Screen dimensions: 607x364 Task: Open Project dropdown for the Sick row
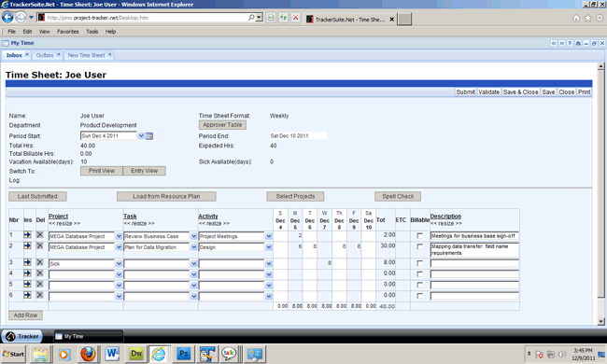pyautogui.click(x=119, y=263)
